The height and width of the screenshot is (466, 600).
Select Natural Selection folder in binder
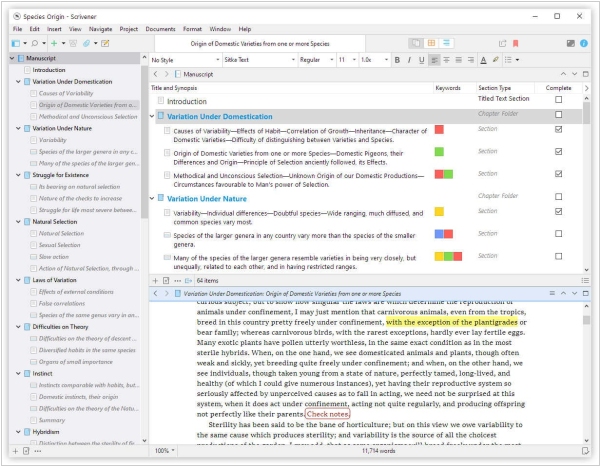[x=55, y=222]
